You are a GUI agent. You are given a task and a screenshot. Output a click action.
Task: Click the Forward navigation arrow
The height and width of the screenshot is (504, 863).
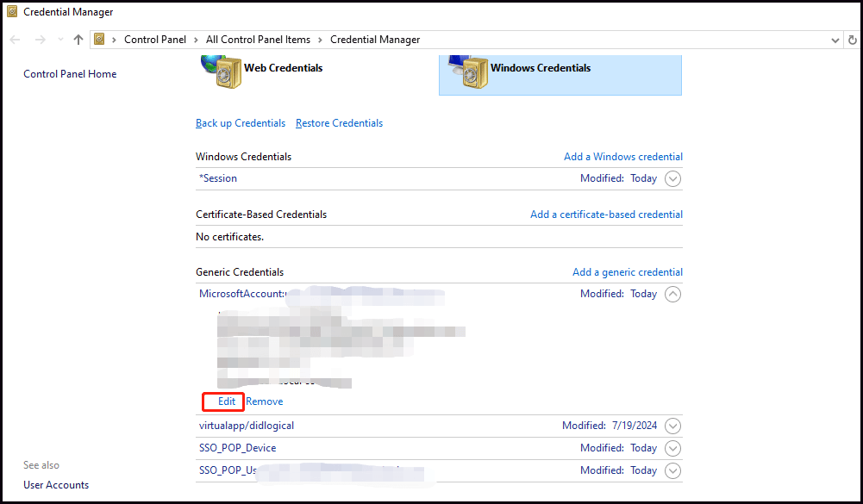[x=41, y=40]
